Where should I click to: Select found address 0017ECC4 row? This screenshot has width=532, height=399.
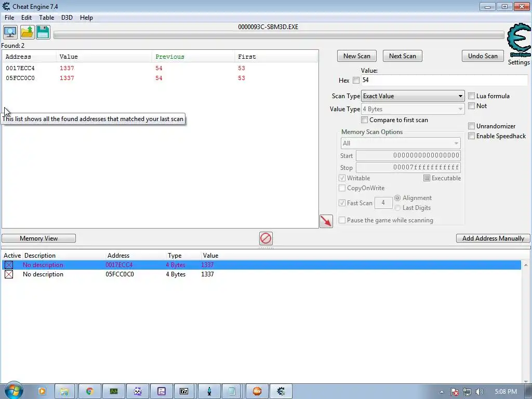160,68
